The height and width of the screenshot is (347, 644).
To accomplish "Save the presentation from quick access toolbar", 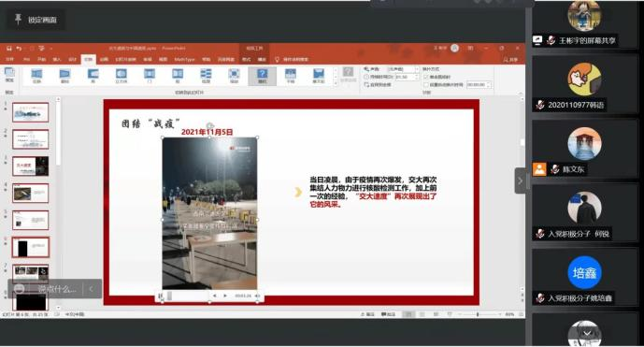I will click(x=9, y=49).
